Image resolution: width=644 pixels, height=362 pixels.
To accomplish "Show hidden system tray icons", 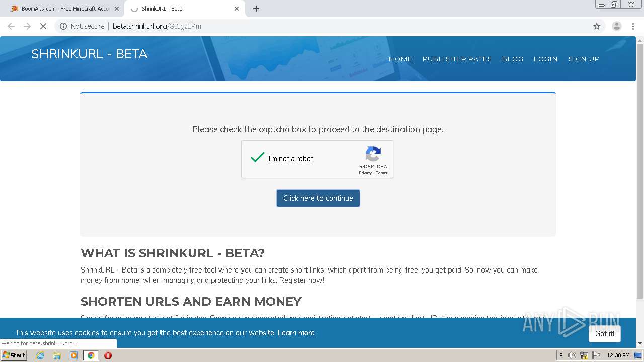I will [x=561, y=355].
